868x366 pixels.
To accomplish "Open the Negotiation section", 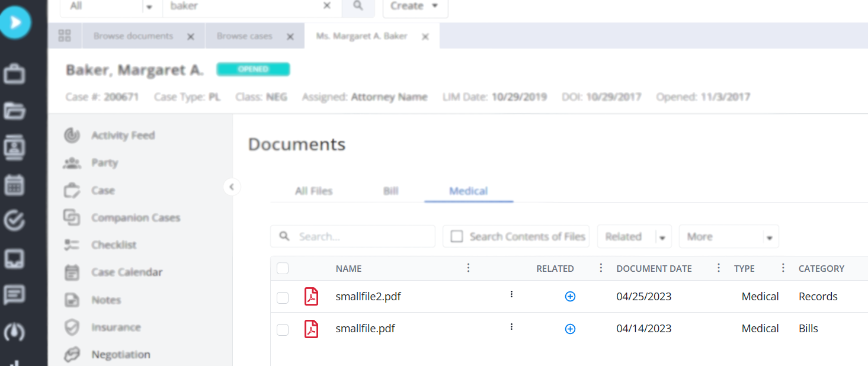I will click(120, 355).
